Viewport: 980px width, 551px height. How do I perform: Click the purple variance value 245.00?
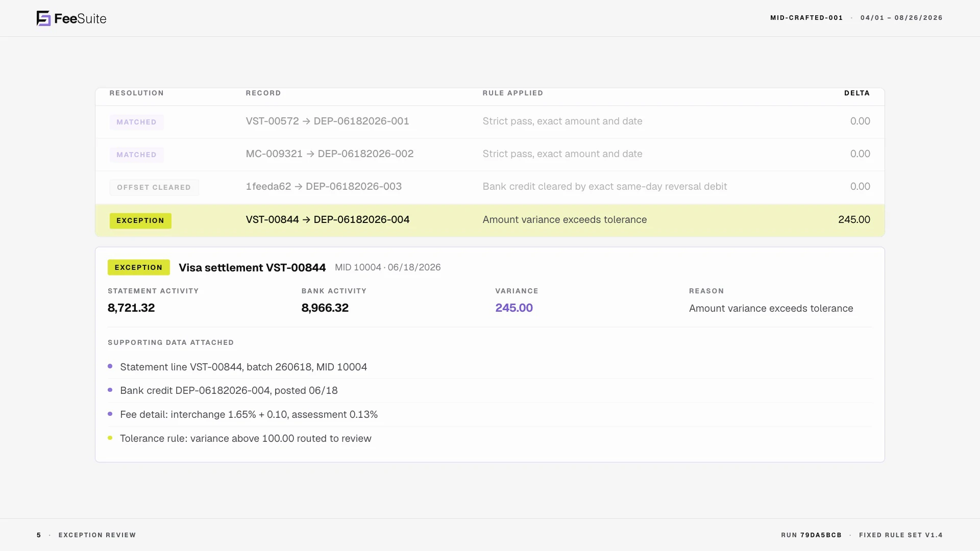(514, 308)
